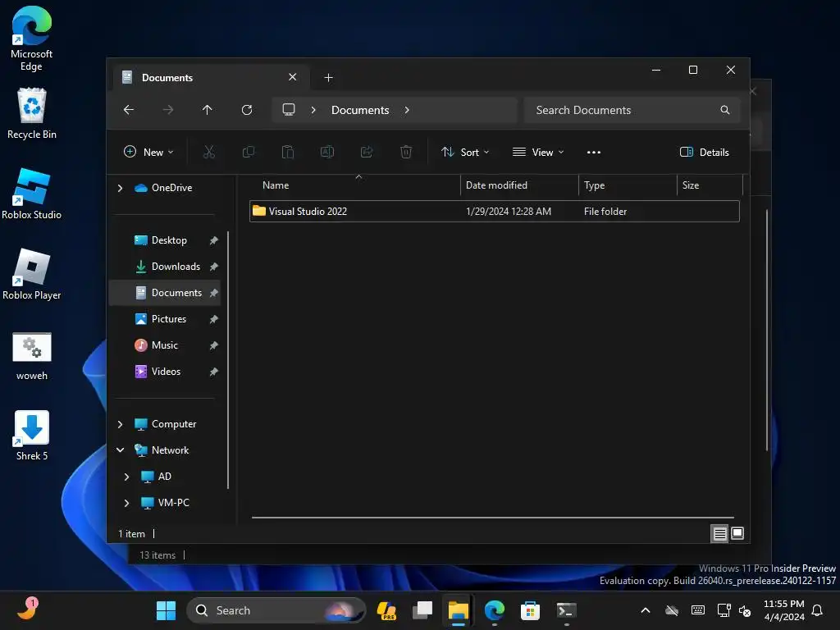Screen dimensions: 840x630
Task: Sort by Type column header
Action: point(628,185)
